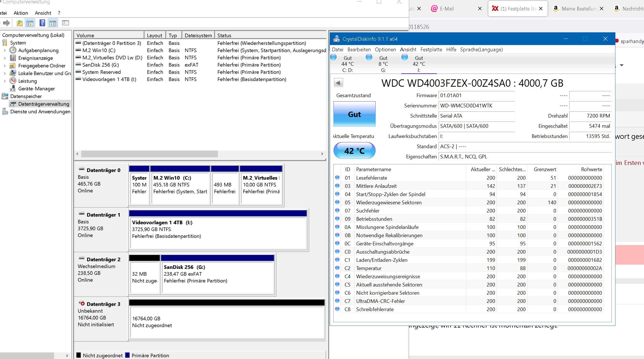
Task: Toggle the console tree show/hide button
Action: pyautogui.click(x=30, y=23)
